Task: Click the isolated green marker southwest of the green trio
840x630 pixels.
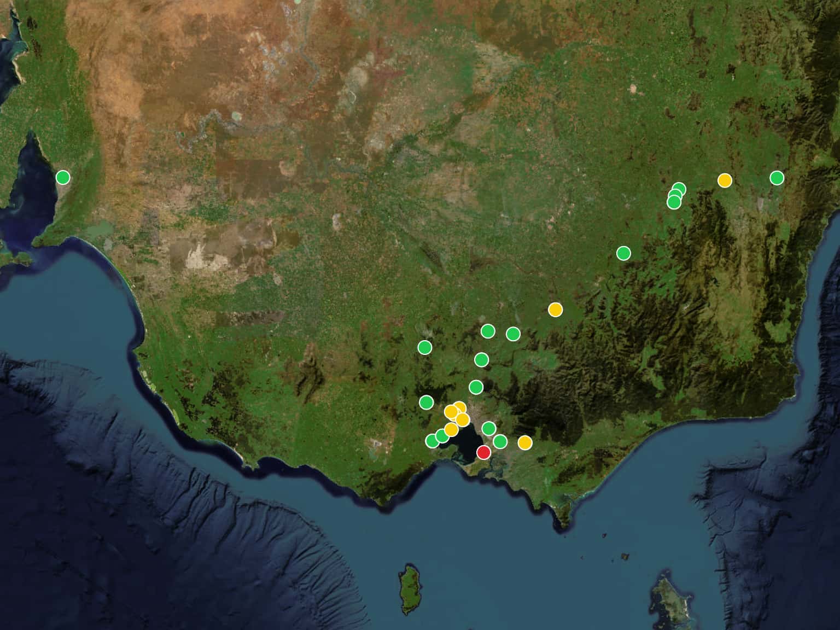Action: [623, 253]
